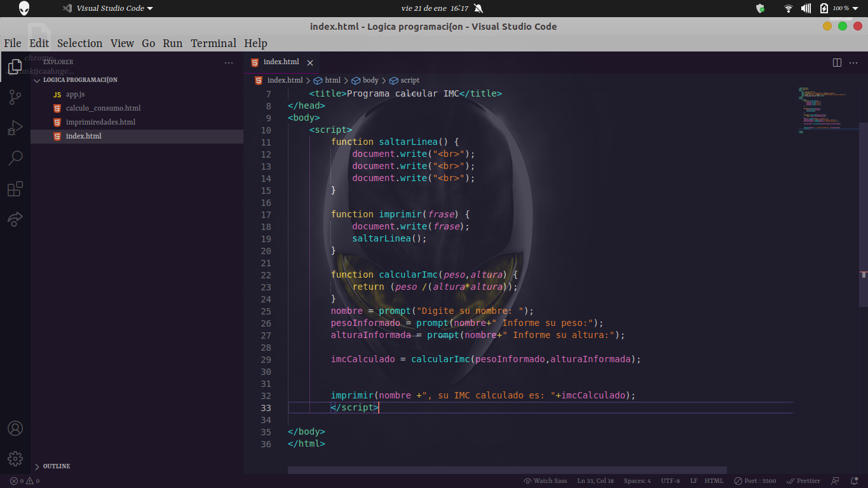Open the notifications bell in the status bar
Viewport: 868px width, 488px height.
(854, 481)
